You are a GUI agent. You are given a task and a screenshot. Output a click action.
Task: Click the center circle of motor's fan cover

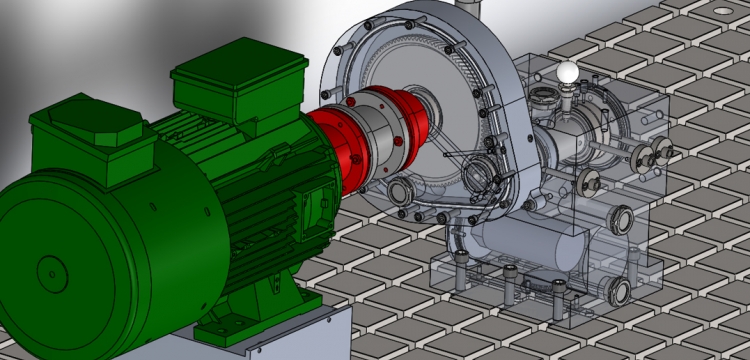click(52, 274)
